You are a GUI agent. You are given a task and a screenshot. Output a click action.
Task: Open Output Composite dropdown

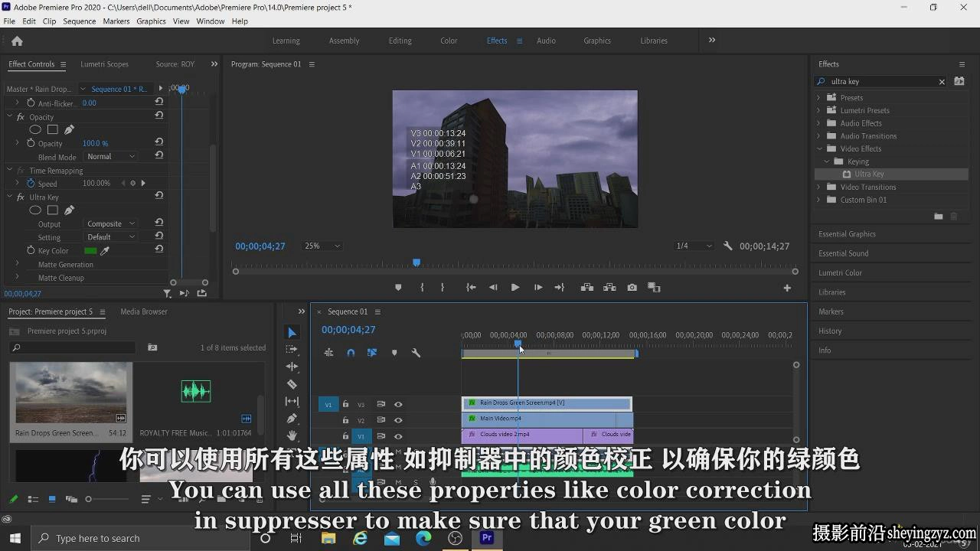[110, 223]
